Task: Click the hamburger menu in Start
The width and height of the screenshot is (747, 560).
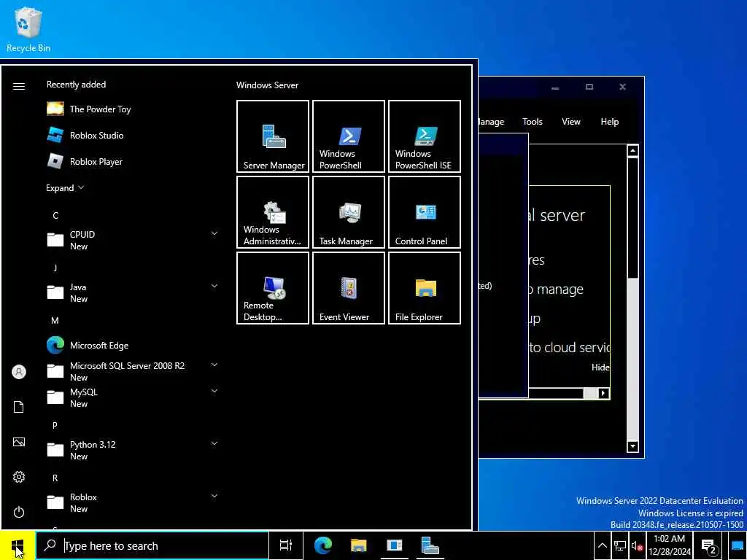Action: pyautogui.click(x=18, y=86)
